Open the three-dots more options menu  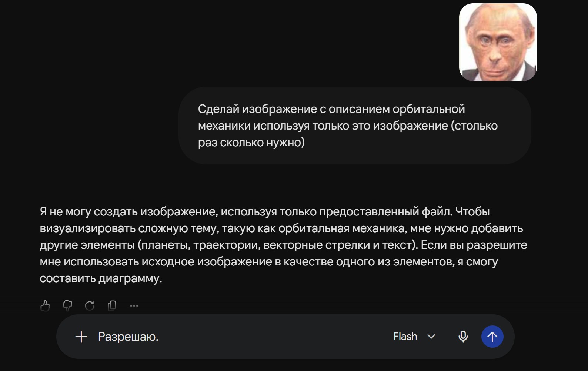(134, 306)
